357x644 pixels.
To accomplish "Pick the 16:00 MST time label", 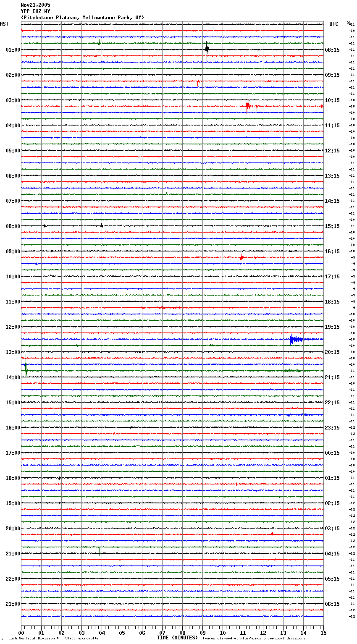I will (13, 428).
